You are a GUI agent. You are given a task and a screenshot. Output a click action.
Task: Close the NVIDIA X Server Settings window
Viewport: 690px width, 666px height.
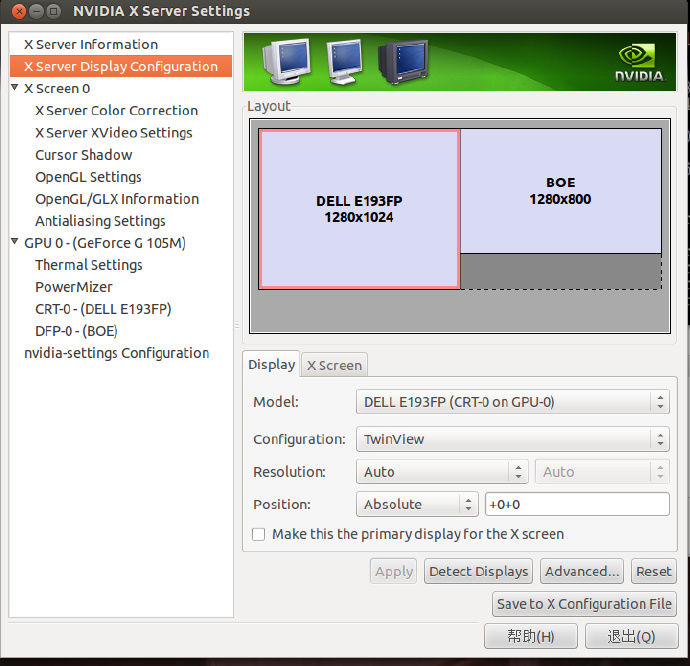[x=19, y=11]
